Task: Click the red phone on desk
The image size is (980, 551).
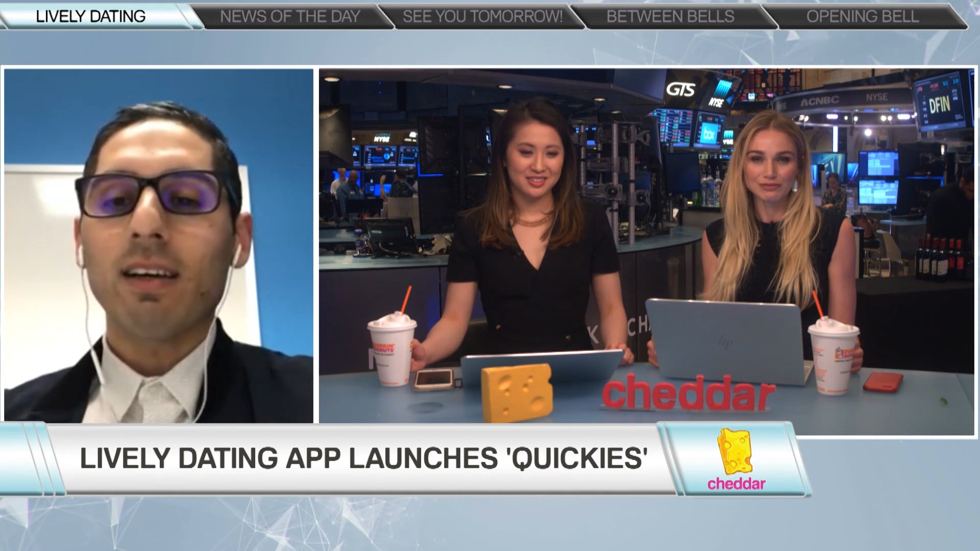Action: click(883, 382)
